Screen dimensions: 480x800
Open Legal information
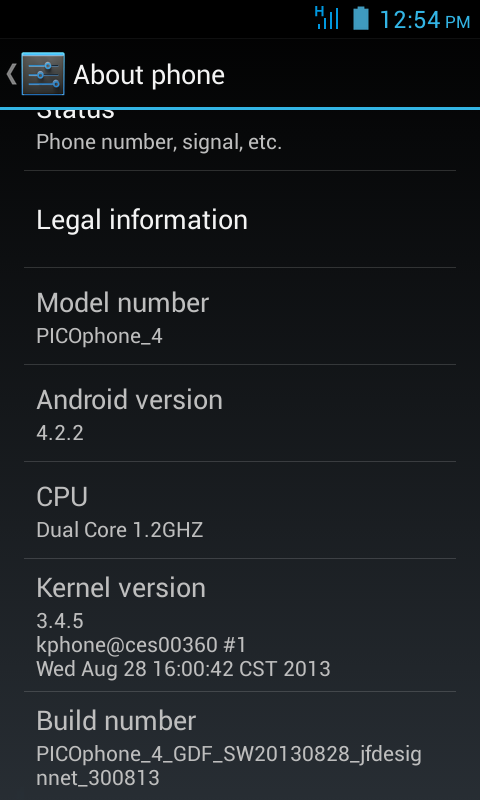click(240, 219)
